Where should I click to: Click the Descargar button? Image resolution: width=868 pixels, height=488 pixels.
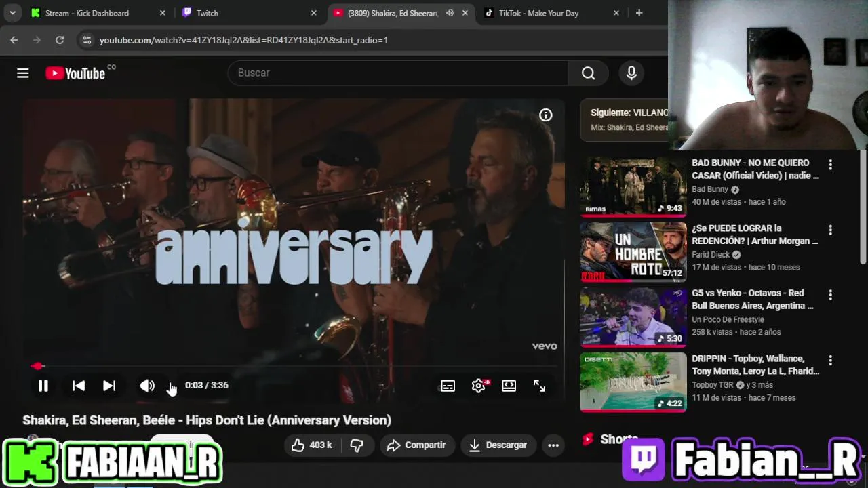tap(498, 445)
